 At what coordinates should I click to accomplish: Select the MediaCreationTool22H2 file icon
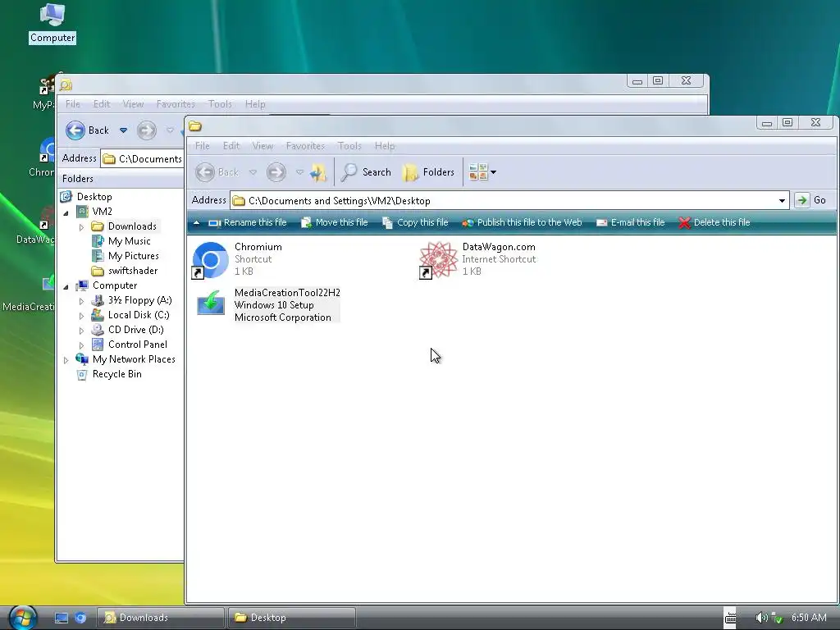coord(211,304)
